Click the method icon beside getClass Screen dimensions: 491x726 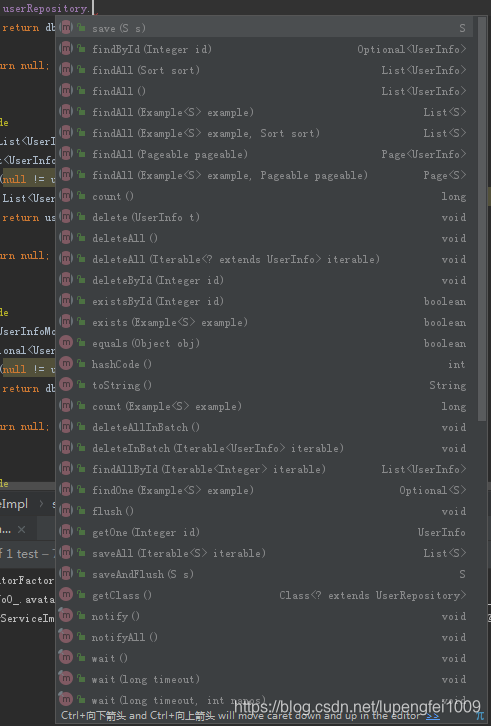click(66, 594)
